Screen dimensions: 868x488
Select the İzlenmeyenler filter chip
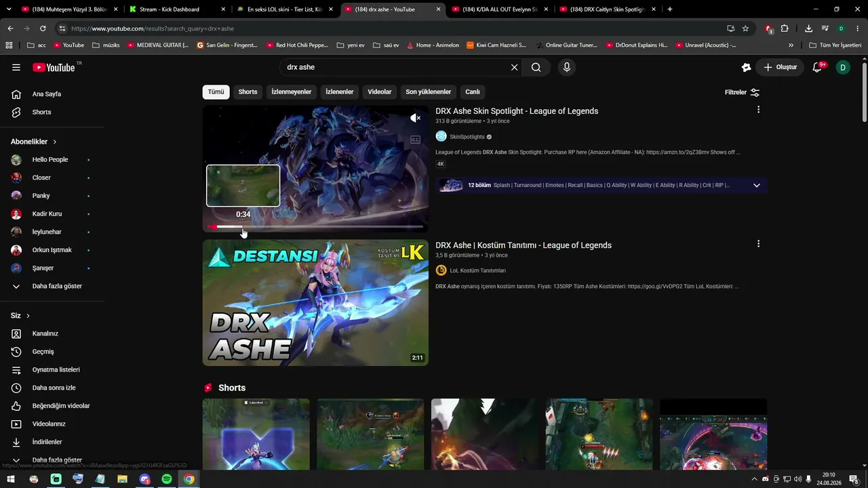click(292, 92)
